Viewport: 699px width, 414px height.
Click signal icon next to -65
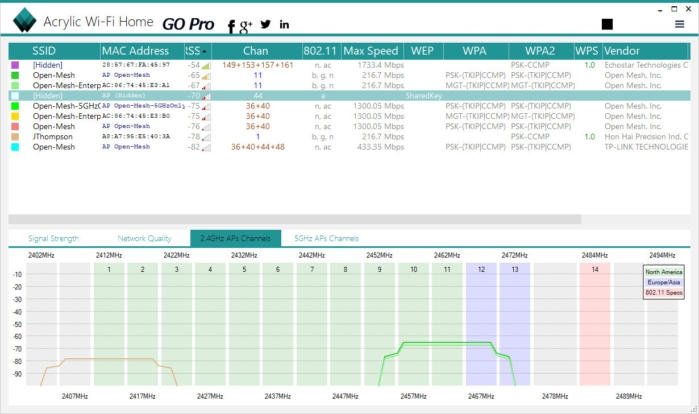tap(206, 76)
